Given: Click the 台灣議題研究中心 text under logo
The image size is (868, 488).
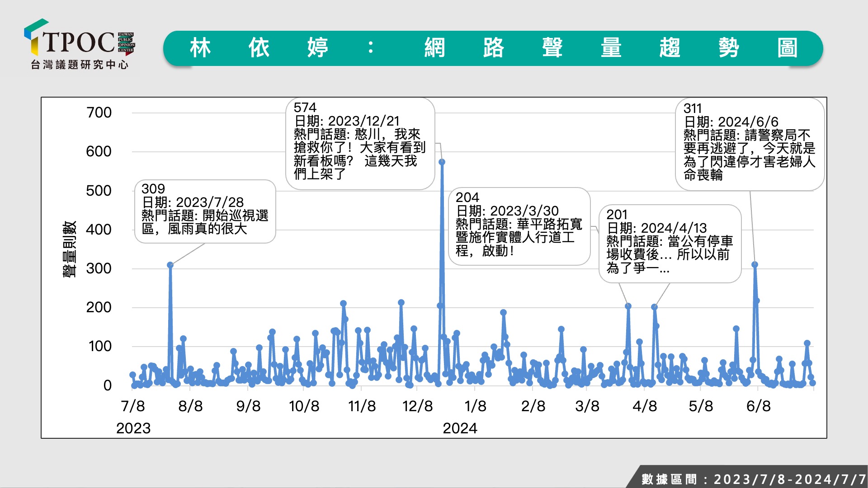Looking at the screenshot, I should point(79,65).
